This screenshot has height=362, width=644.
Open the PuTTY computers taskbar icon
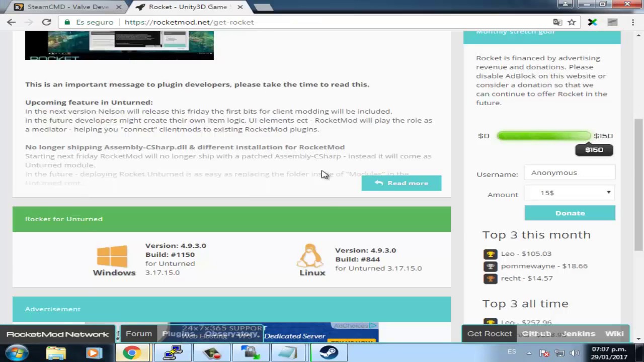tap(173, 353)
